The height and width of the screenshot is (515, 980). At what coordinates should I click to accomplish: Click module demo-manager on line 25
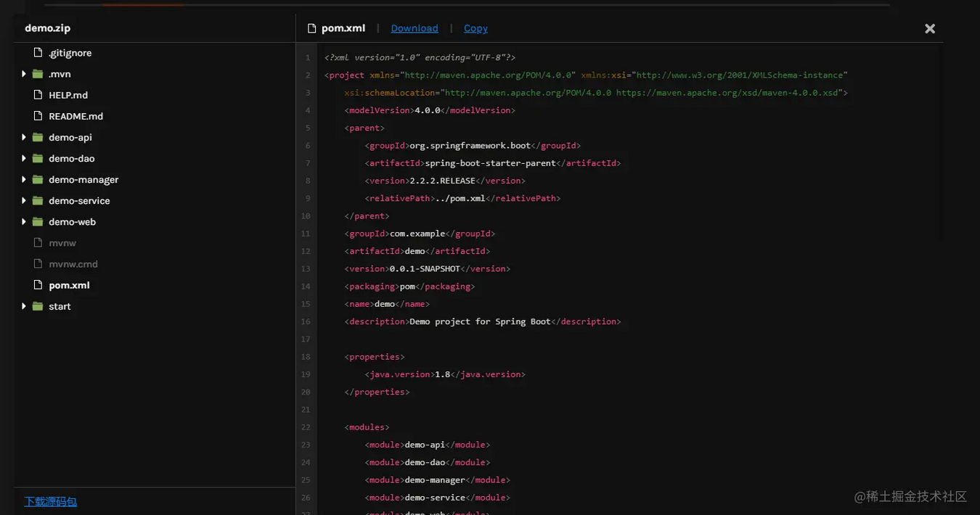(x=435, y=479)
